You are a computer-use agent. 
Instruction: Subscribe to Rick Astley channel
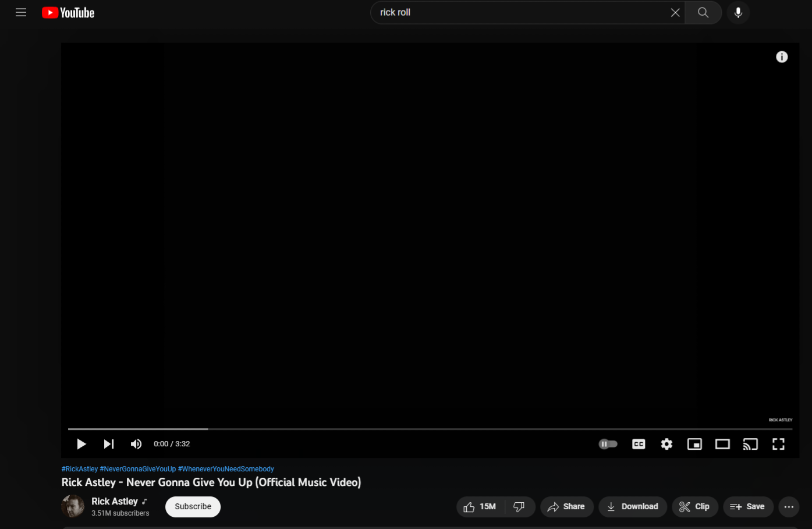pos(193,506)
